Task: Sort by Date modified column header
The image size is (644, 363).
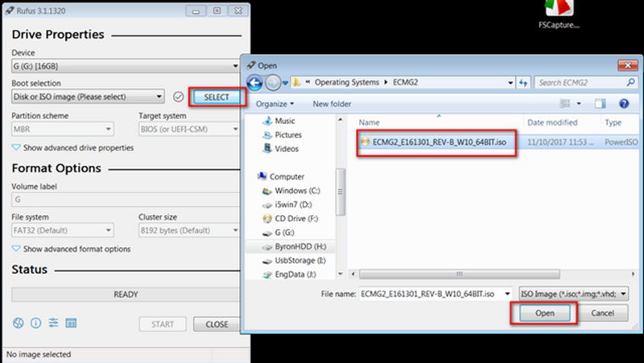Action: 562,122
